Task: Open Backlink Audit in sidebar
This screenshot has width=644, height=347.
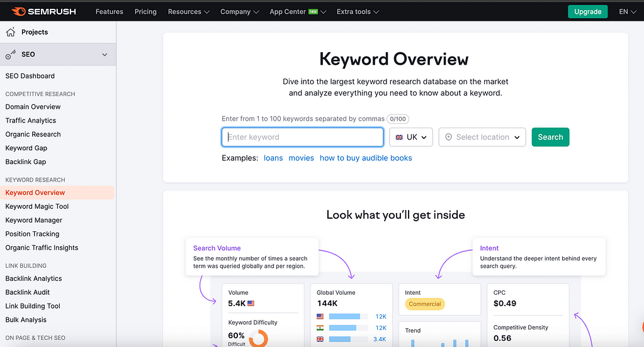Action: (28, 292)
